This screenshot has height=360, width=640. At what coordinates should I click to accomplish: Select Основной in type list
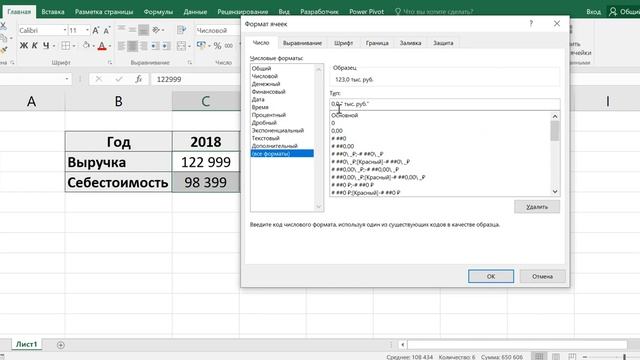[344, 115]
